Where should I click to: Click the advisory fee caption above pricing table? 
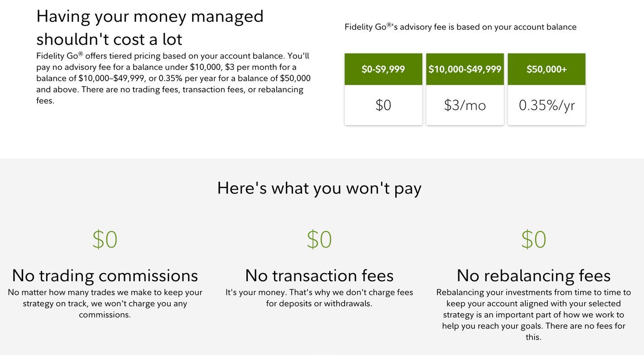pyautogui.click(x=461, y=27)
